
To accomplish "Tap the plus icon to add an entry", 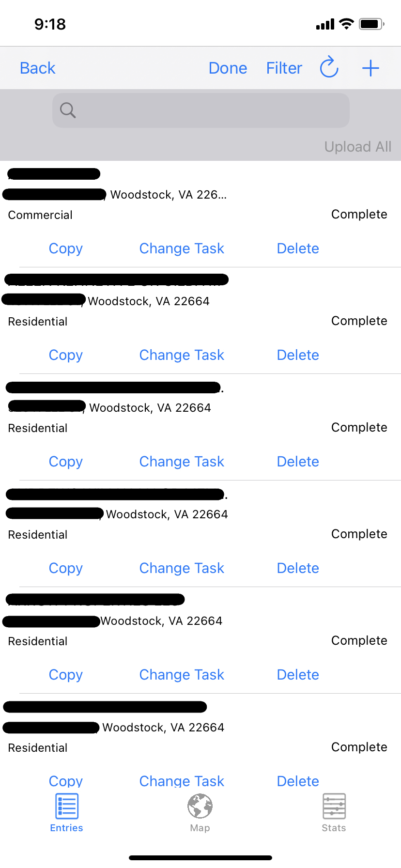I will point(370,68).
